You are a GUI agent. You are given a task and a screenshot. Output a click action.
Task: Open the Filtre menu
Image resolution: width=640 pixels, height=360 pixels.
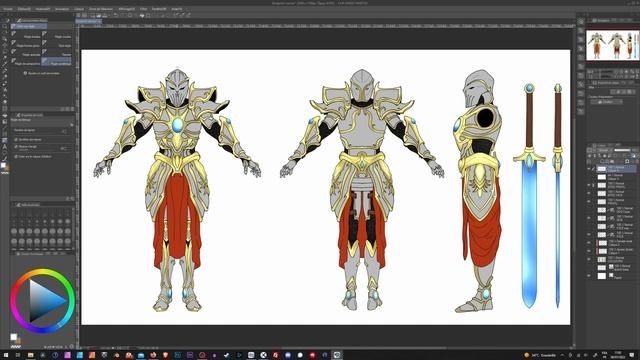click(143, 9)
